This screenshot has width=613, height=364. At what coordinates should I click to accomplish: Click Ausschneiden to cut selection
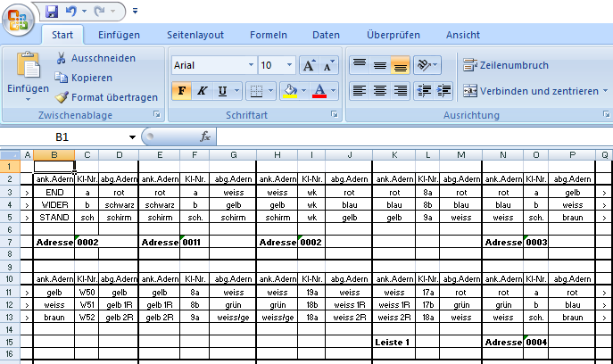pos(95,58)
